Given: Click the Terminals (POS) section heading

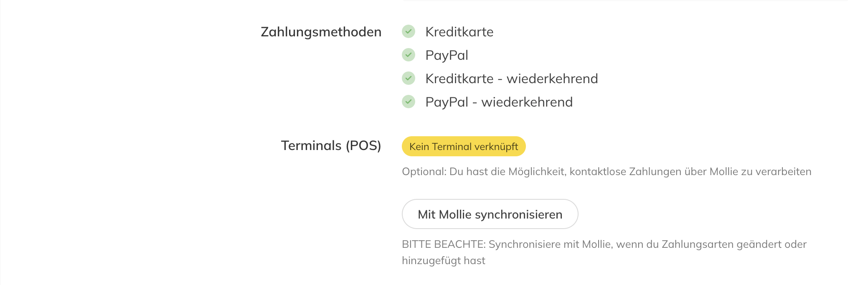Looking at the screenshot, I should [x=331, y=145].
